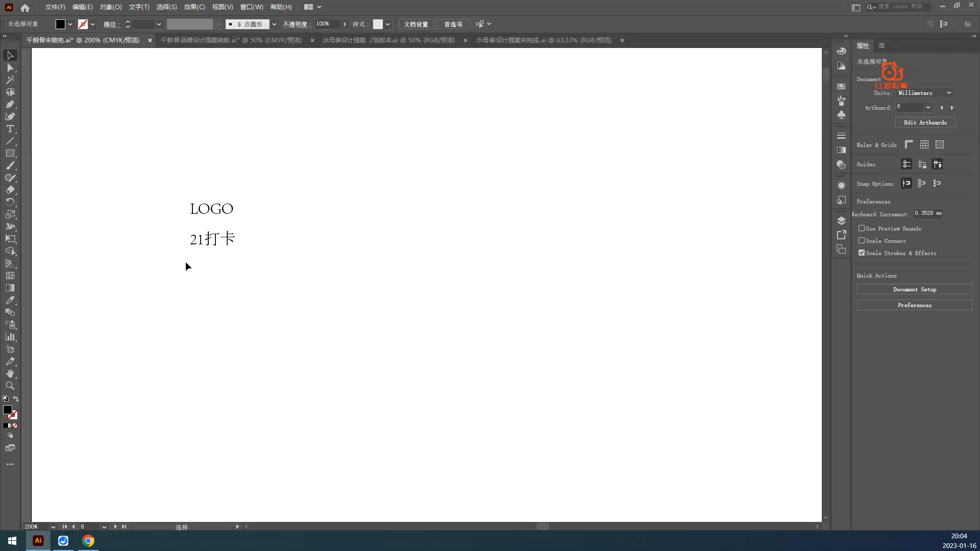
Task: Toggle Use Preview Bounds checkbox
Action: (861, 228)
